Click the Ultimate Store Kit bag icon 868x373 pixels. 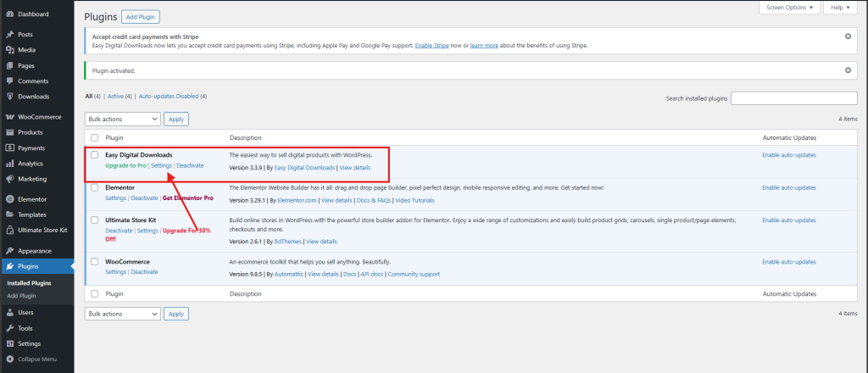[9, 231]
